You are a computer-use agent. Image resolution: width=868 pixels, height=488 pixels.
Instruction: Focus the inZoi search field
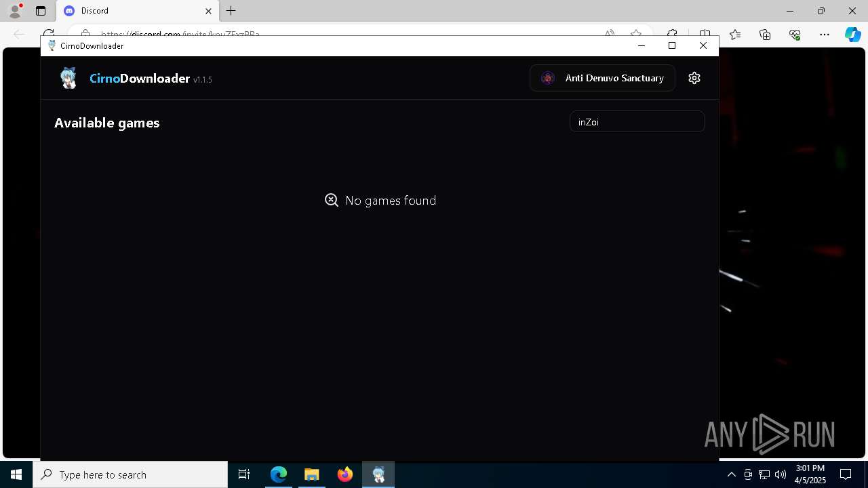[637, 122]
